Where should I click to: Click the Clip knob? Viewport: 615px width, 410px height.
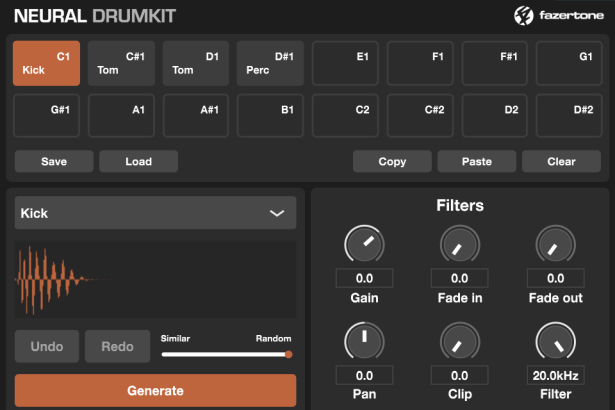459,342
